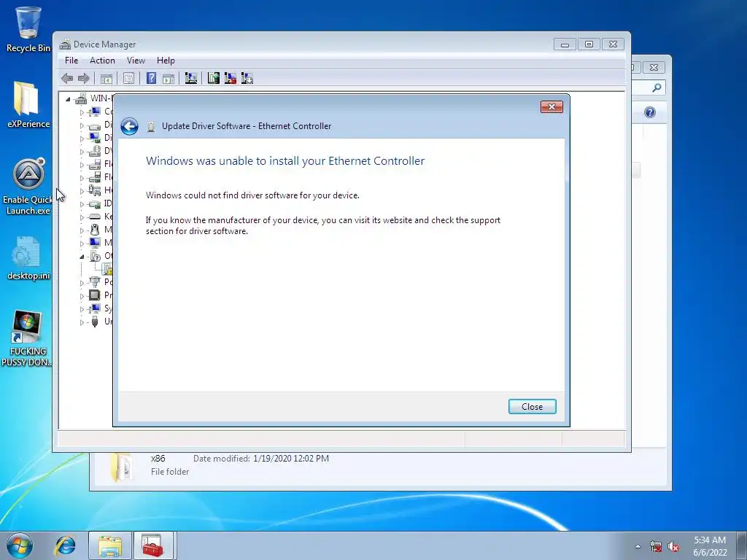747x560 pixels.
Task: Select the Ethernet Controller warning icon in tree
Action: coord(108,269)
